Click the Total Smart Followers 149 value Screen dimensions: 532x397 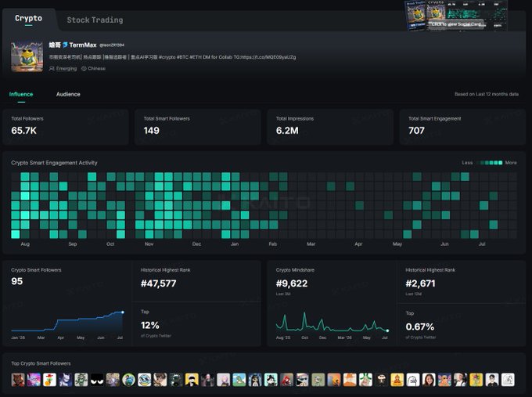point(151,131)
